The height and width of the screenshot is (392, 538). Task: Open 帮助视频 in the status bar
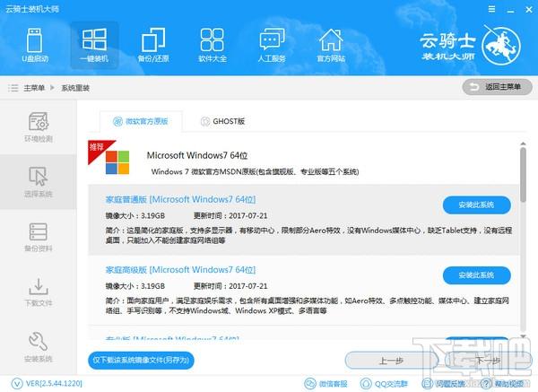pyautogui.click(x=502, y=383)
